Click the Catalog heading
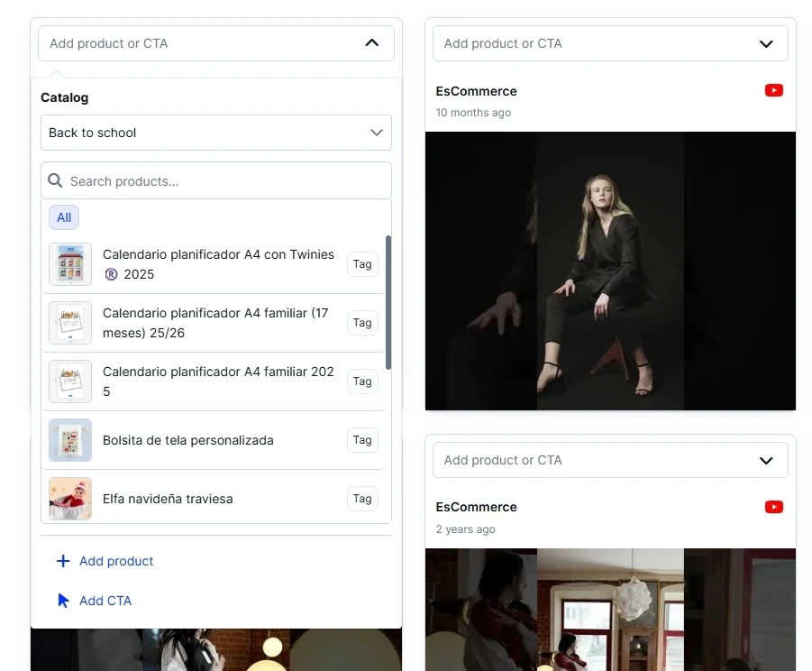This screenshot has width=812, height=671. [64, 97]
